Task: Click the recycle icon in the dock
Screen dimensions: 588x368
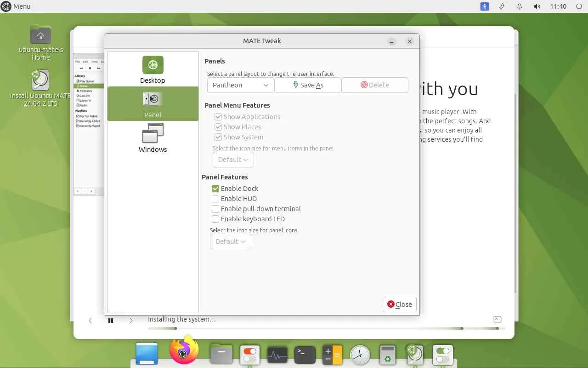Action: (388, 355)
